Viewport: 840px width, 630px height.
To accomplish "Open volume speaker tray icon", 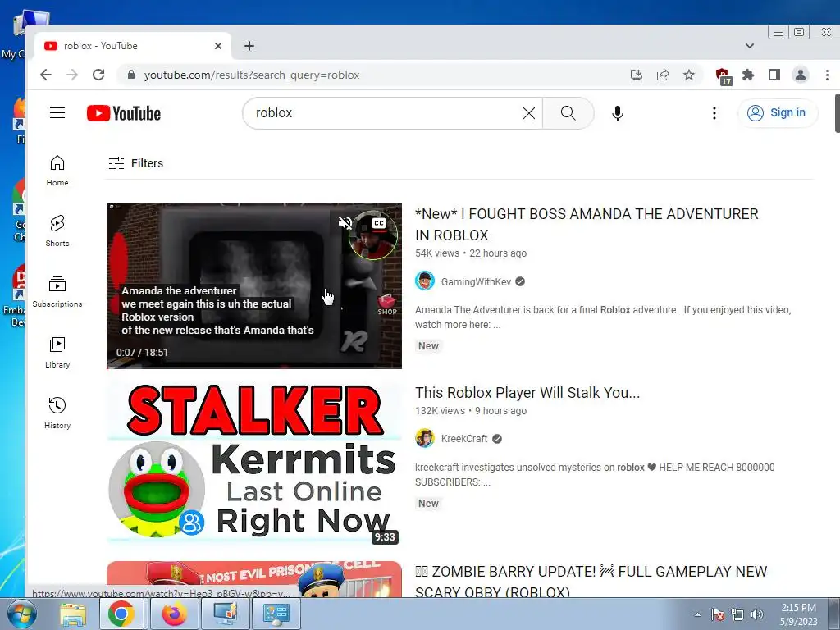I will pyautogui.click(x=757, y=614).
